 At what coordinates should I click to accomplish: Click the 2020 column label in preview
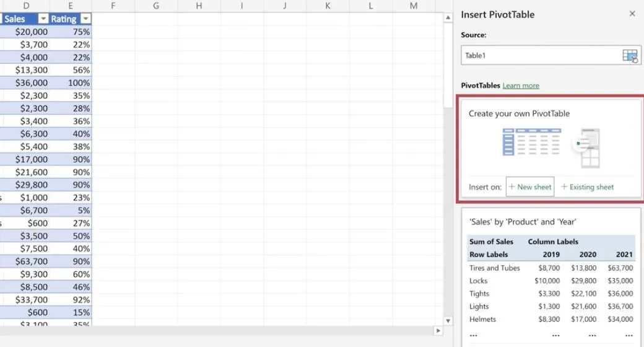tap(588, 255)
